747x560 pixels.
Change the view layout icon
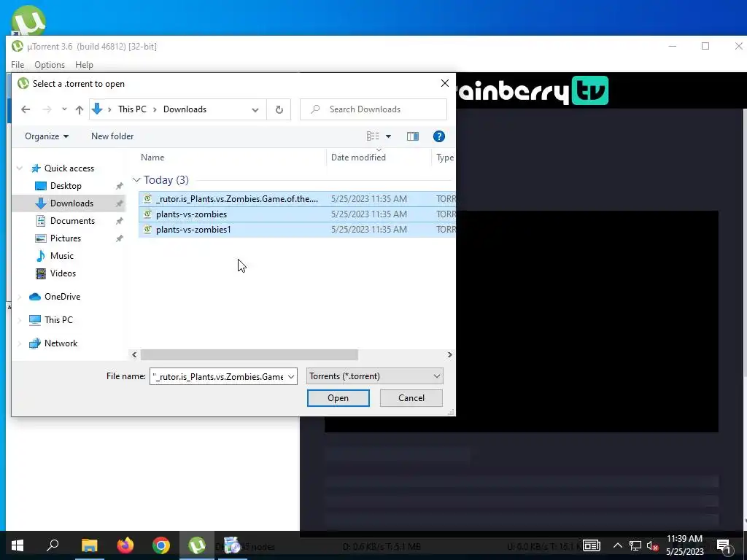[x=373, y=136]
